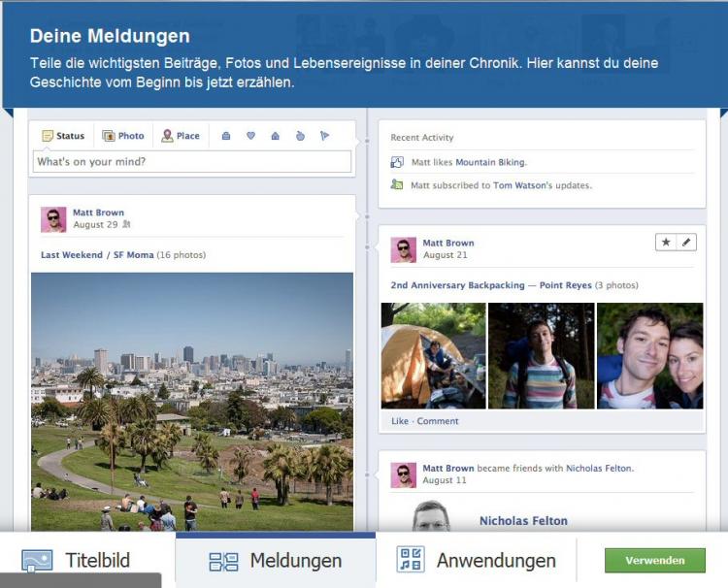
Task: Select the Status composer tab
Action: (x=63, y=136)
